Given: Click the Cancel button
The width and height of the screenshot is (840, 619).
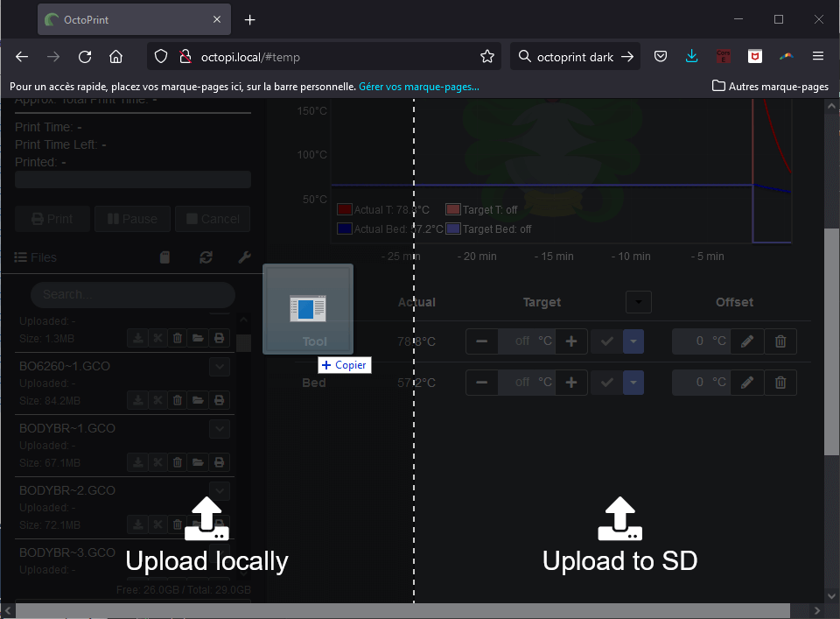Looking at the screenshot, I should 213,219.
